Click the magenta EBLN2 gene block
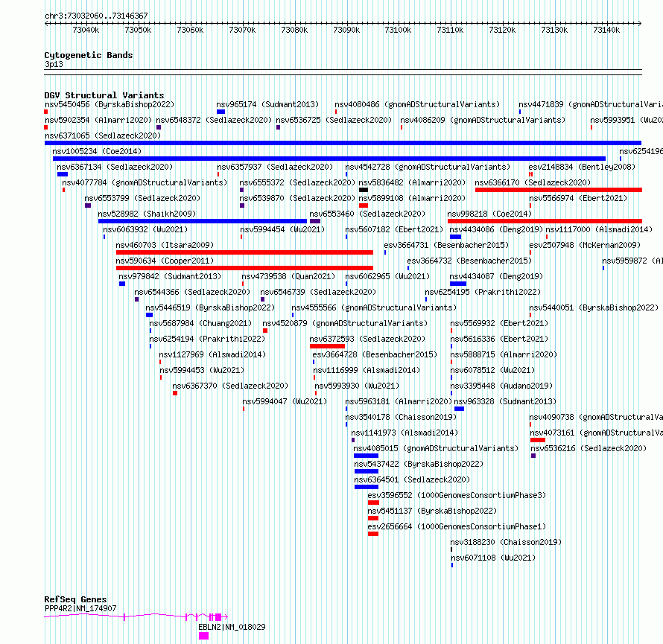The image size is (663, 644). click(x=204, y=636)
